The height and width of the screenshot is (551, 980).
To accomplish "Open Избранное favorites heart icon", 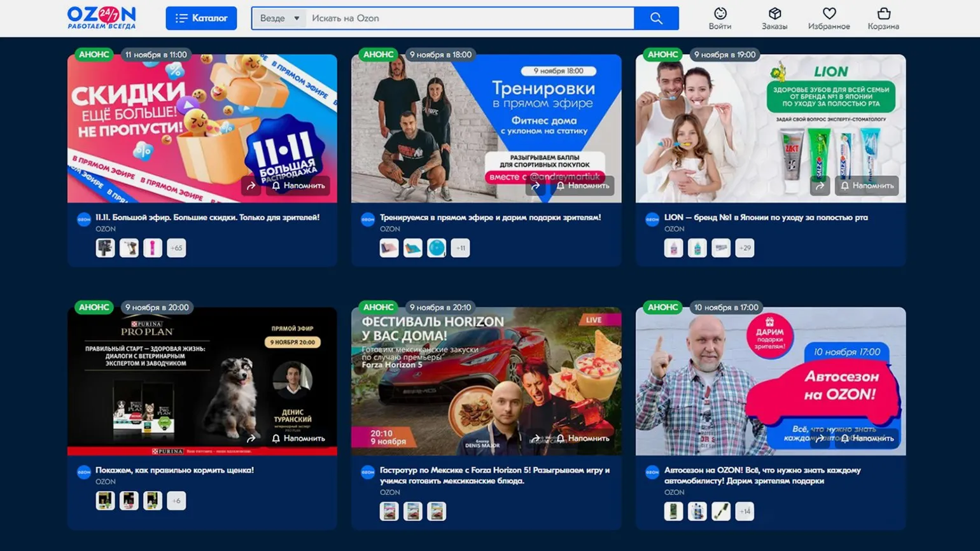I will tap(829, 18).
